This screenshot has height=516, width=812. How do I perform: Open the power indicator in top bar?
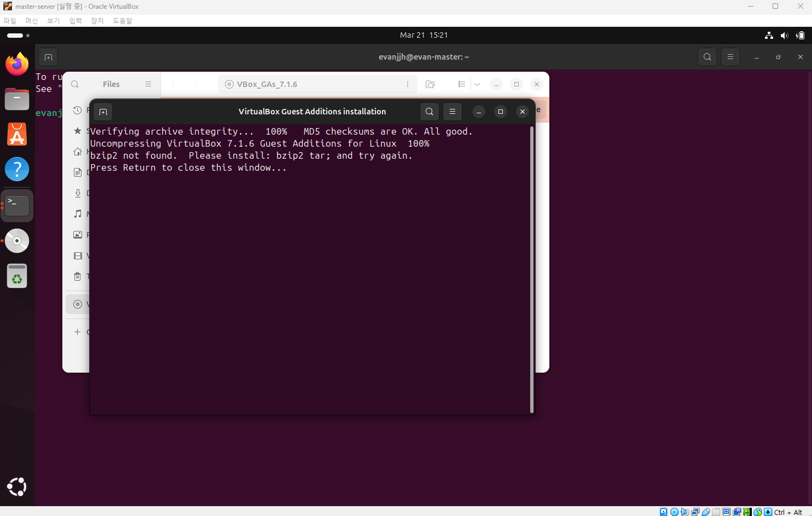(x=801, y=36)
